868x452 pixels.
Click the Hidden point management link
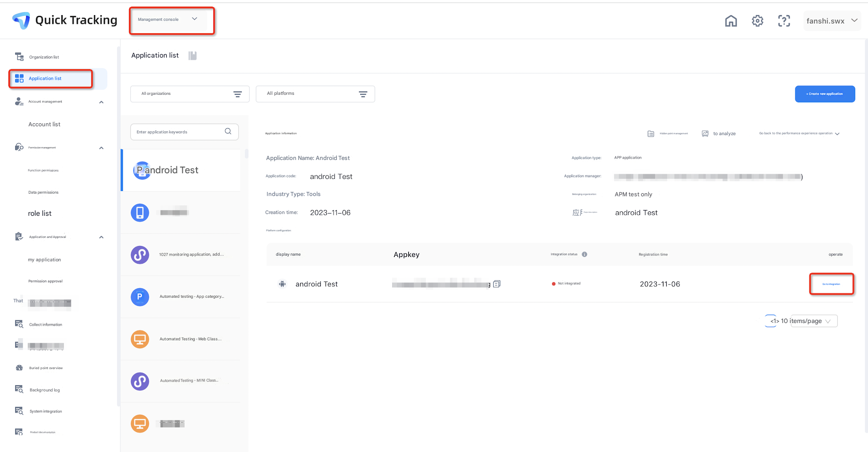click(674, 133)
